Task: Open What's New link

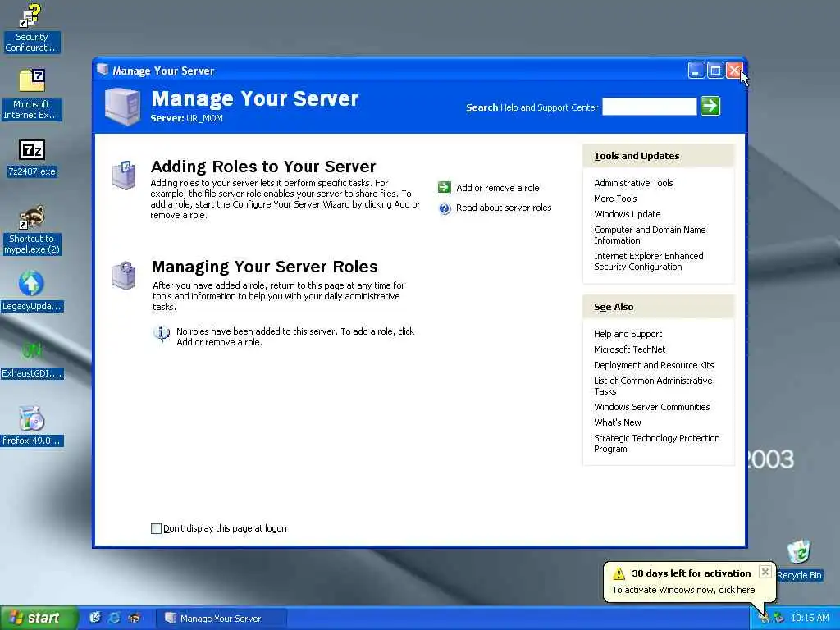Action: pos(617,422)
